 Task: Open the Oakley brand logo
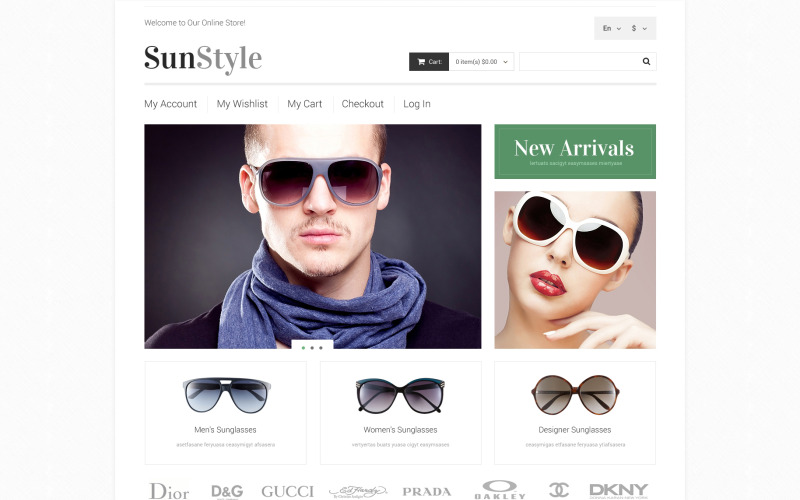coord(499,490)
